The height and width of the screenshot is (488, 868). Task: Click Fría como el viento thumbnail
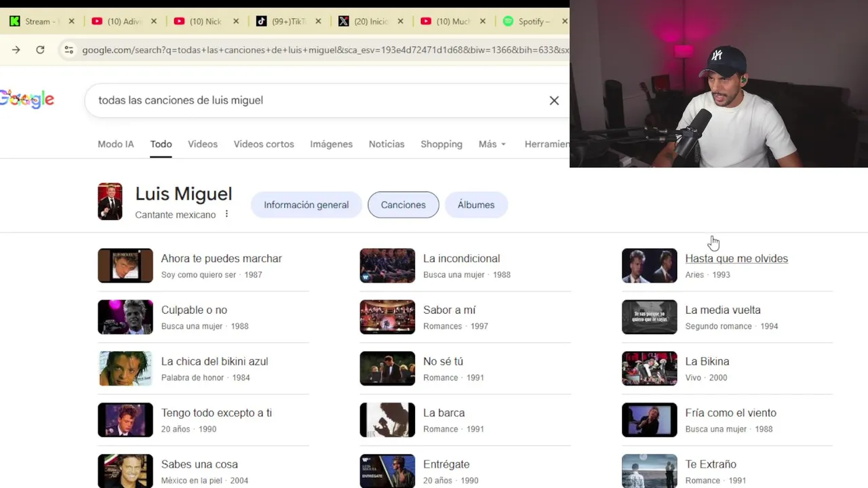[x=650, y=420]
